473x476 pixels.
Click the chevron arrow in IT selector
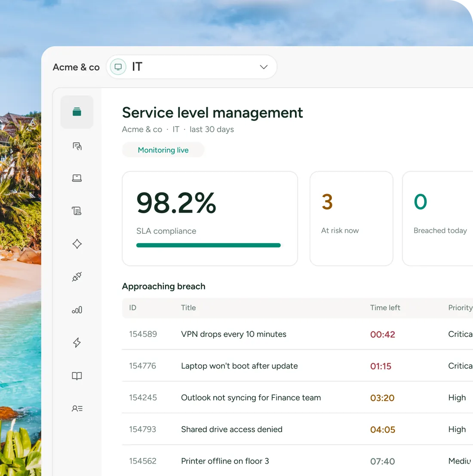(264, 67)
